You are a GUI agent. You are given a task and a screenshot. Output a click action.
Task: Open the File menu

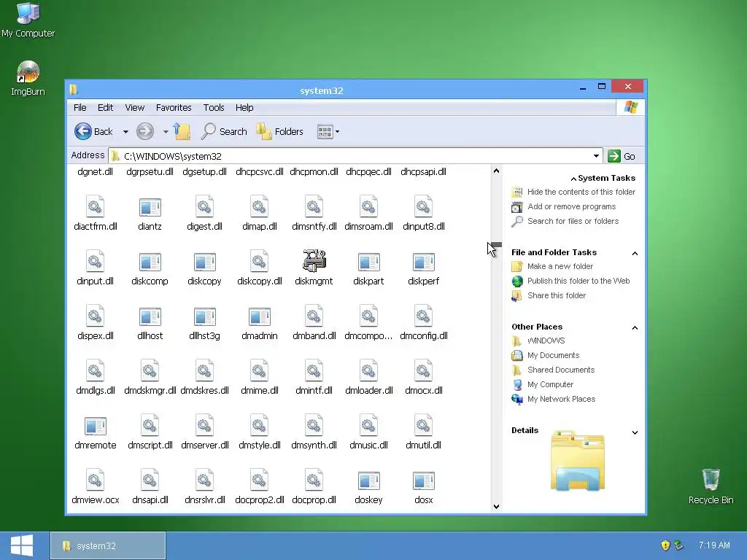pos(80,108)
